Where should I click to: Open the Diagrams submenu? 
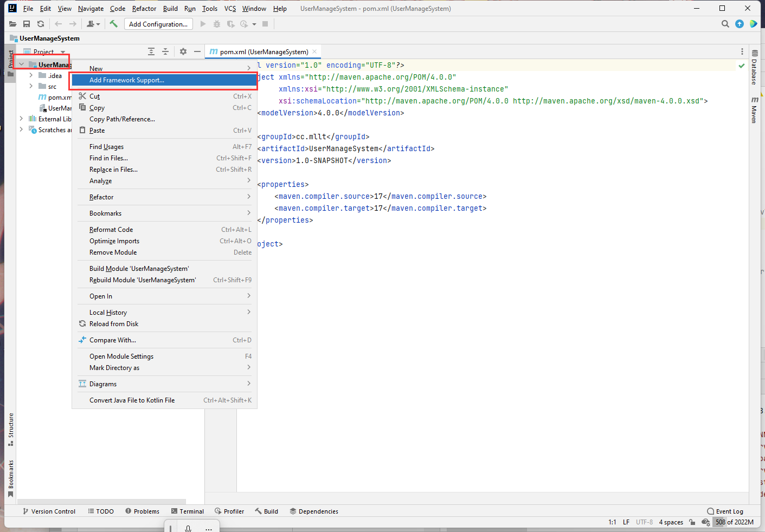coord(164,384)
